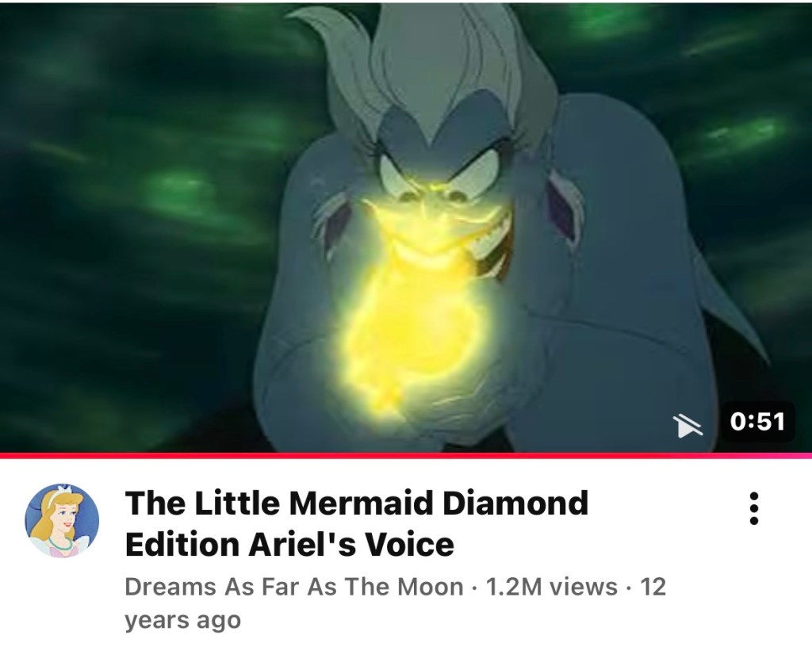Play The Little Mermaid video thumbnail
Screen dimensions: 812x666
[406, 228]
